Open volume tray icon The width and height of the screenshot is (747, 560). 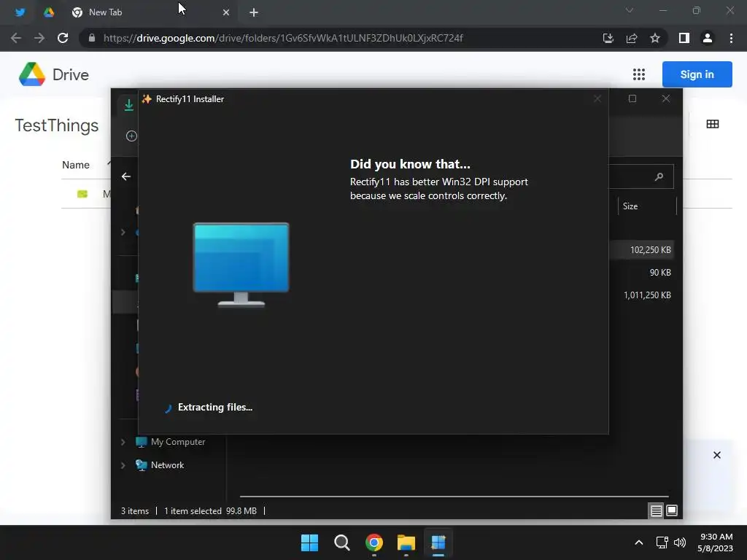[x=680, y=542]
